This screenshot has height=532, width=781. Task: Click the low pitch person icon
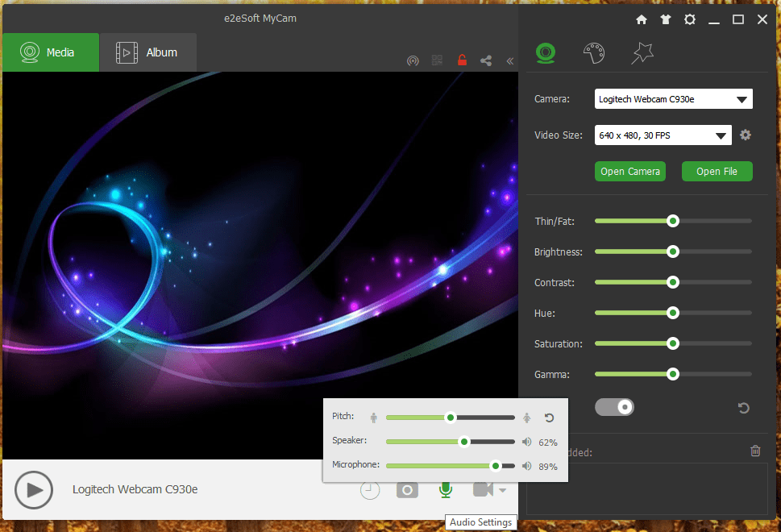[x=373, y=418]
